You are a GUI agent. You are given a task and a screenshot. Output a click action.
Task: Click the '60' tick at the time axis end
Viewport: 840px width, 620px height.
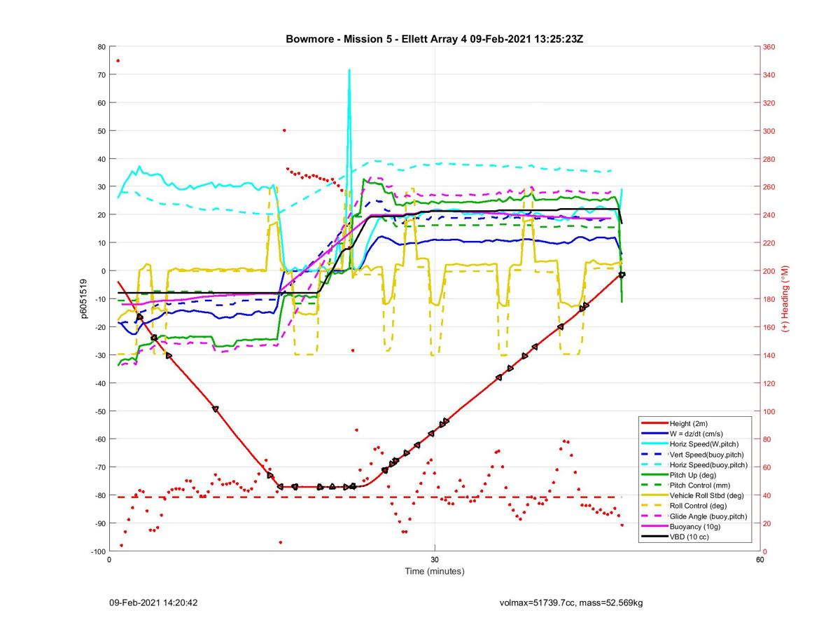click(759, 560)
